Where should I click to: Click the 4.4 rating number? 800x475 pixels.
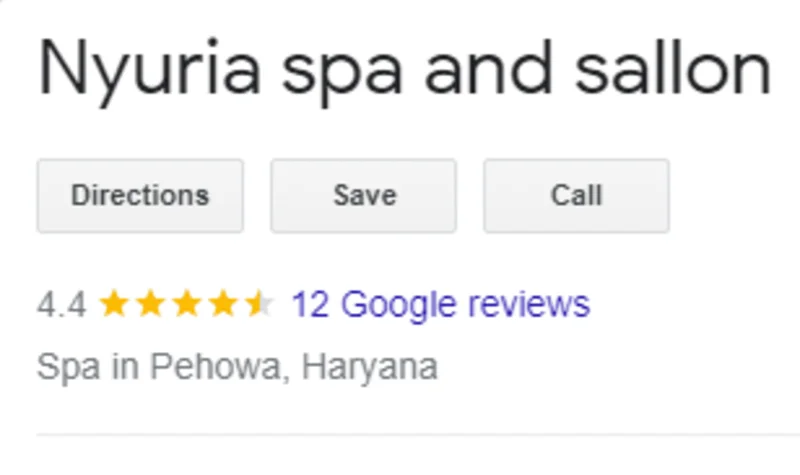point(61,305)
